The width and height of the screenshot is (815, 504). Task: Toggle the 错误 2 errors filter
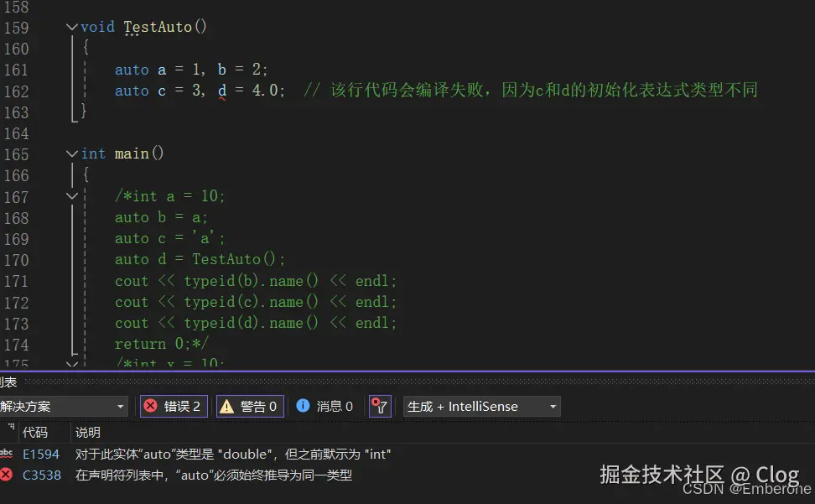pos(173,406)
